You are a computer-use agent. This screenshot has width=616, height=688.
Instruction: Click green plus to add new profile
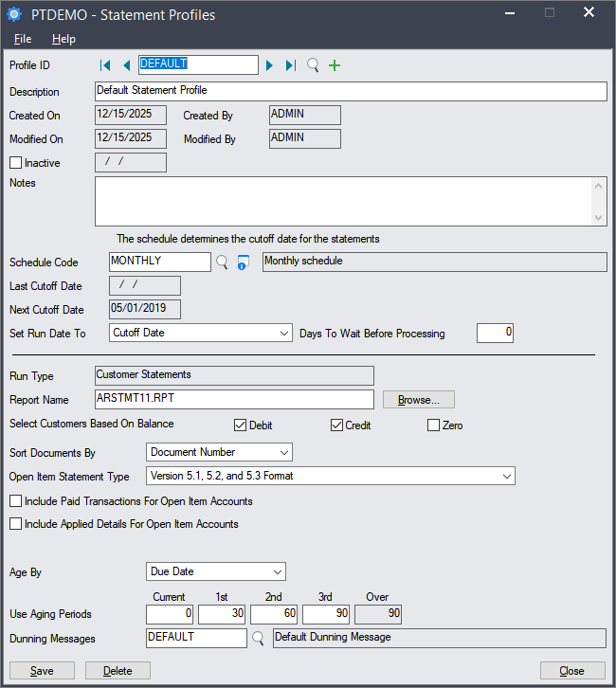(334, 65)
